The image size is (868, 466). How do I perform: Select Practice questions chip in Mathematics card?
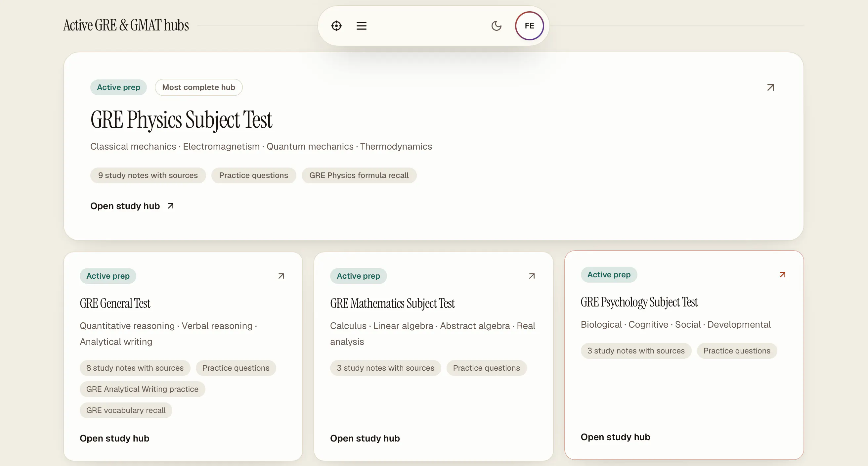(486, 368)
